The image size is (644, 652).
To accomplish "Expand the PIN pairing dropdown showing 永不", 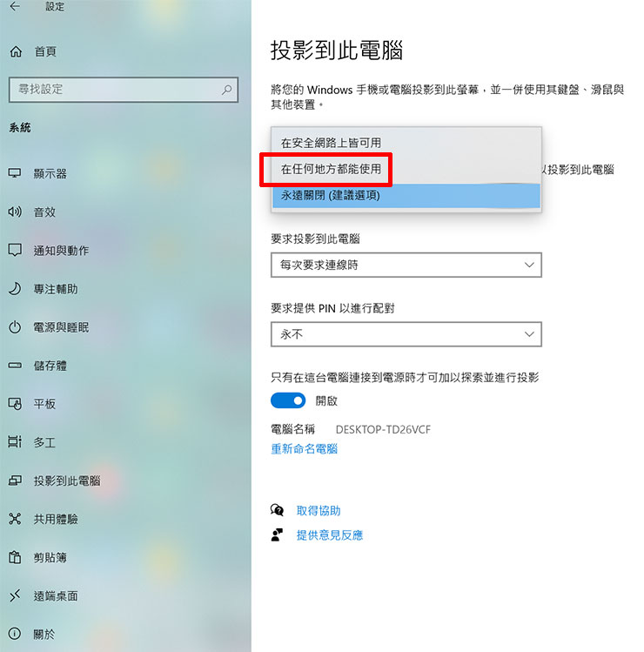I will point(406,334).
